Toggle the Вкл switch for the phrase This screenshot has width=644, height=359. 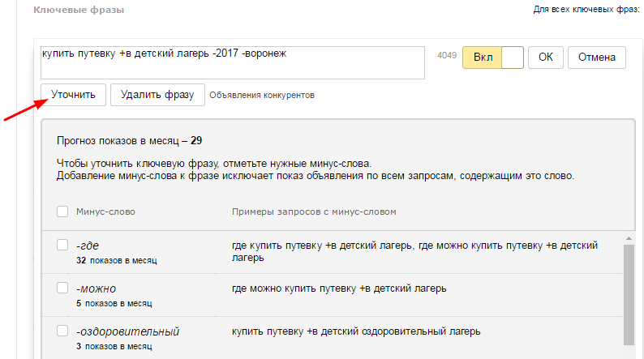(x=492, y=58)
